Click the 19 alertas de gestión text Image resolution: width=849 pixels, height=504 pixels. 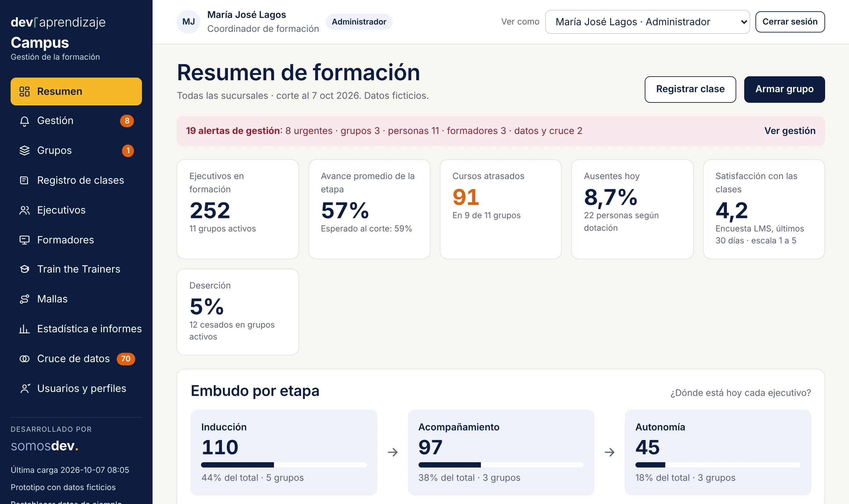(232, 131)
